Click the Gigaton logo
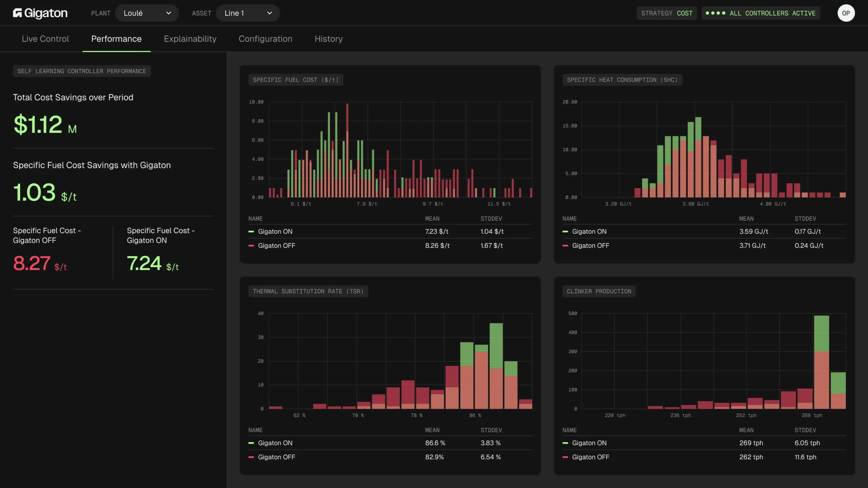Viewport: 868px width, 488px height. pyautogui.click(x=40, y=13)
